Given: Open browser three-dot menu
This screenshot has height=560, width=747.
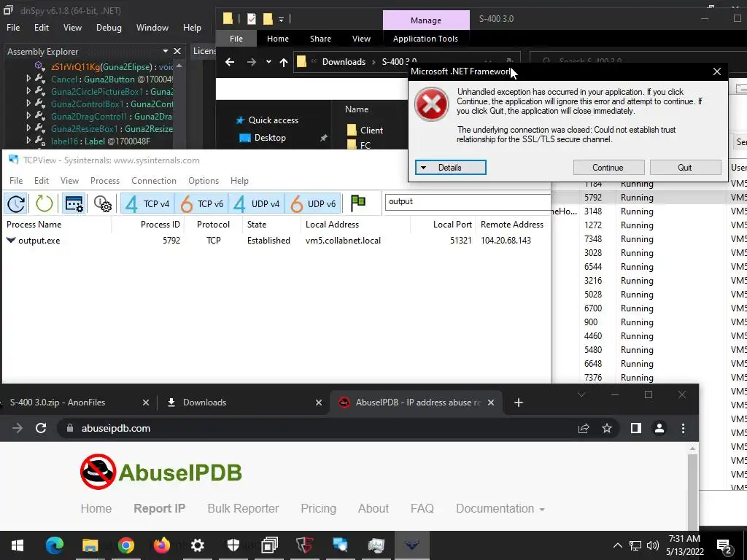Looking at the screenshot, I should point(683,428).
